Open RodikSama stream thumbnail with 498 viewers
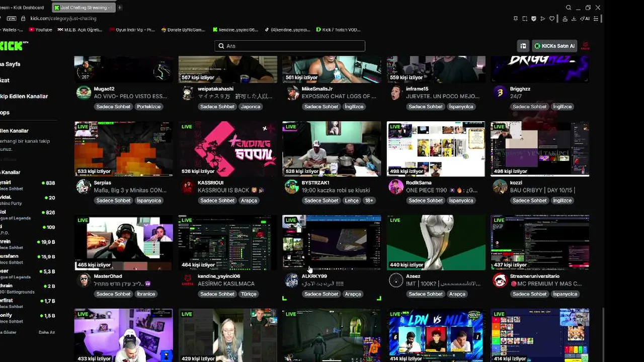Viewport: 644px width, 362px height. [436, 149]
